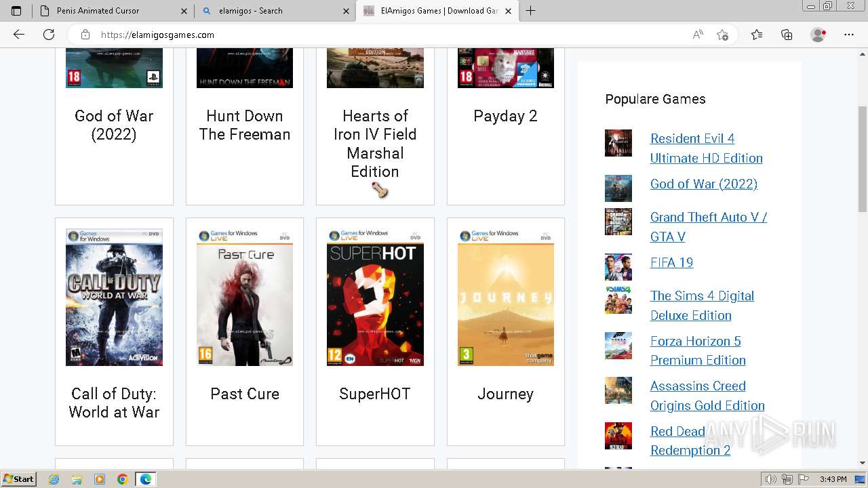The height and width of the screenshot is (488, 868).
Task: Click the Resident Evil 4 sidebar thumbnail
Action: (x=618, y=143)
